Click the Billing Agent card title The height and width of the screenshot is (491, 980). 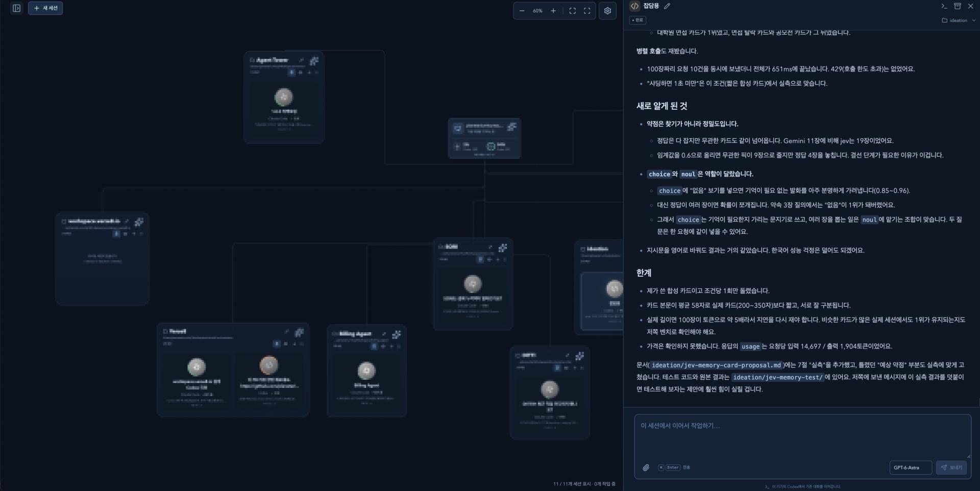click(355, 334)
